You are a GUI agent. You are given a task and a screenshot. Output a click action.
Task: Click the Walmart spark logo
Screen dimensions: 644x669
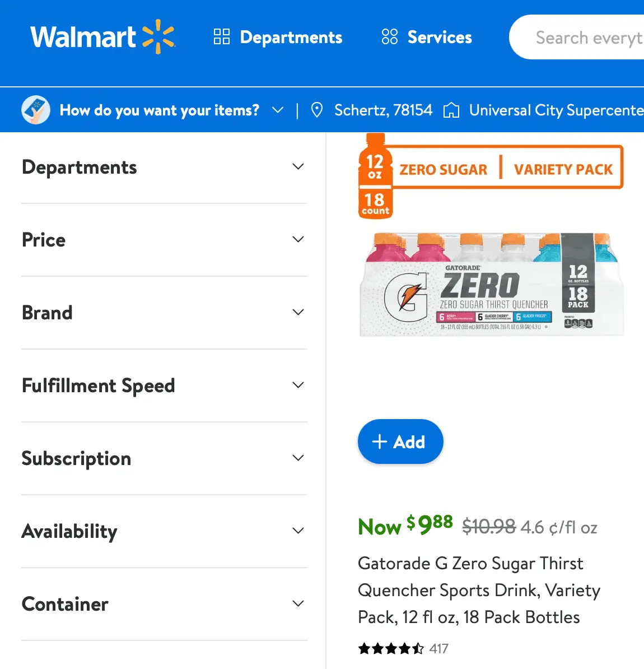coord(158,37)
